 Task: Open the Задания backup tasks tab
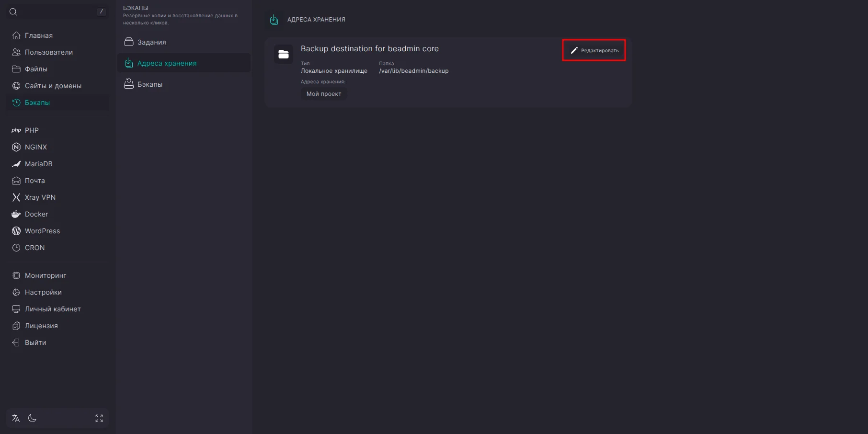click(x=151, y=42)
